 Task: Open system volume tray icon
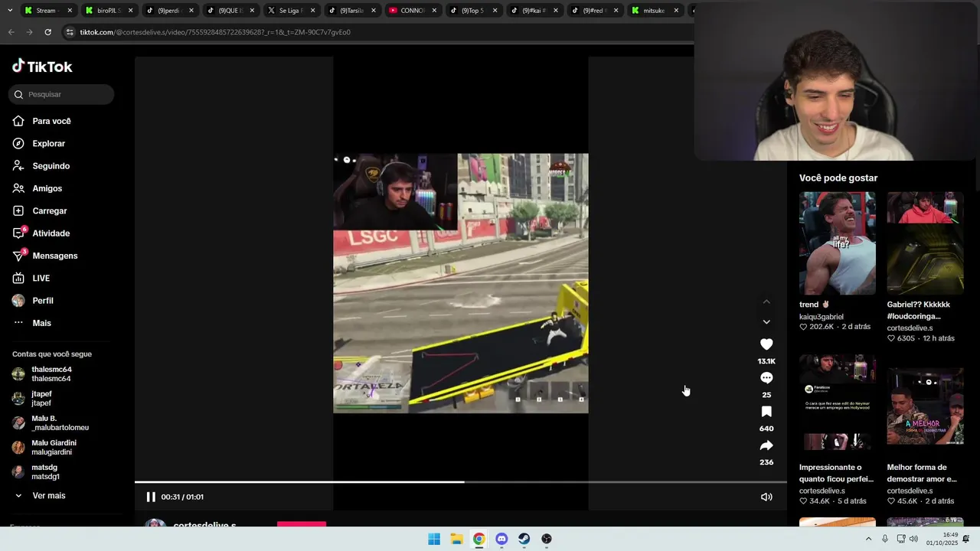coord(913,539)
